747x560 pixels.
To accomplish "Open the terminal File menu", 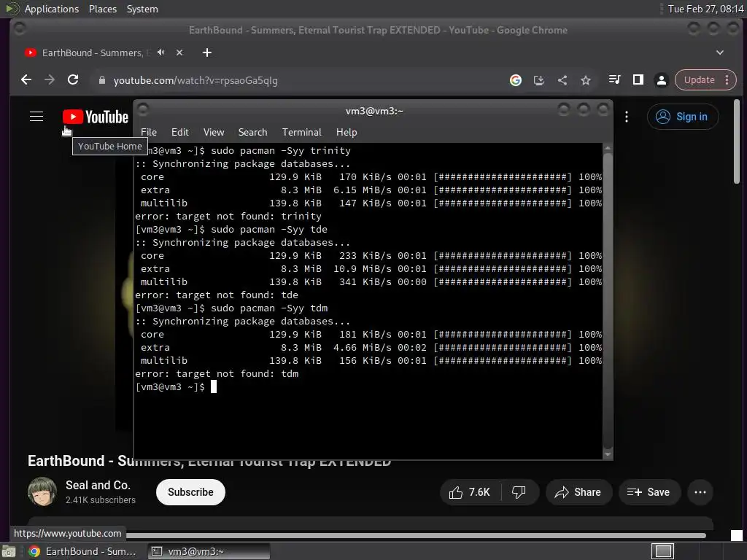I will [x=149, y=132].
